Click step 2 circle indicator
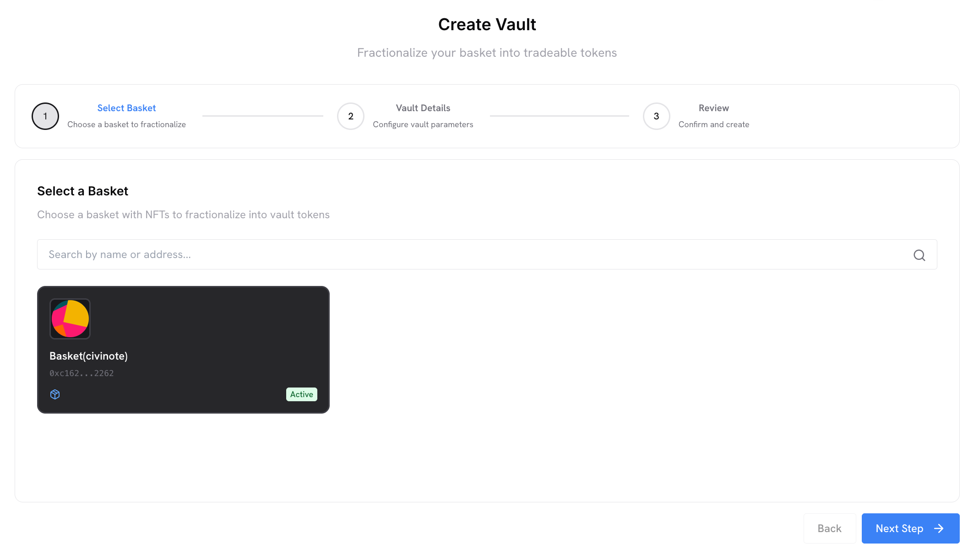The height and width of the screenshot is (560, 979). [351, 116]
